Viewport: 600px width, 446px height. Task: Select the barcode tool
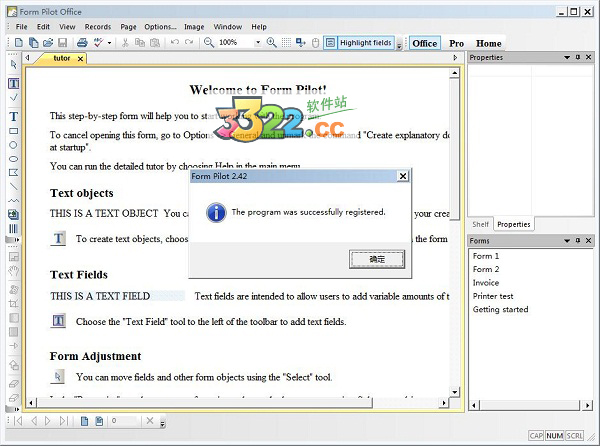[x=13, y=229]
